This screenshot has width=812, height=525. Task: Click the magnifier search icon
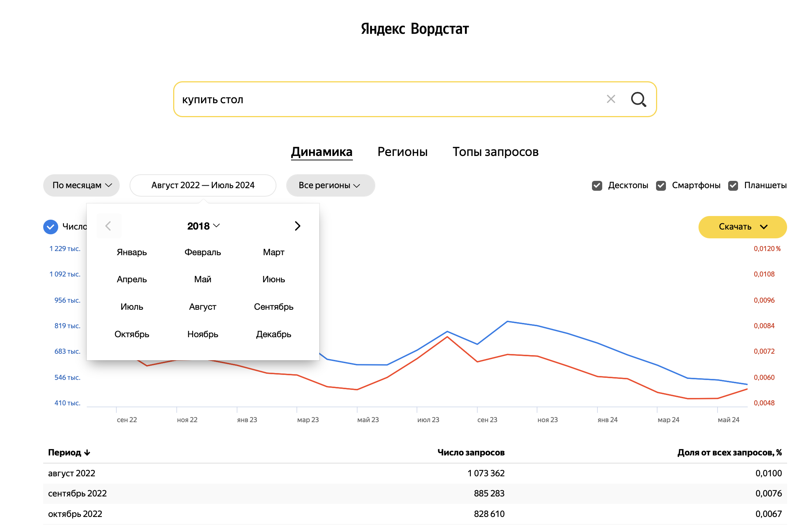pos(638,99)
